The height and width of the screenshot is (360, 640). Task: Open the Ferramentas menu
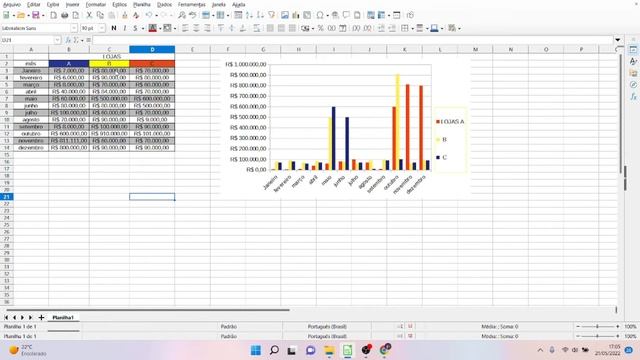tap(192, 4)
